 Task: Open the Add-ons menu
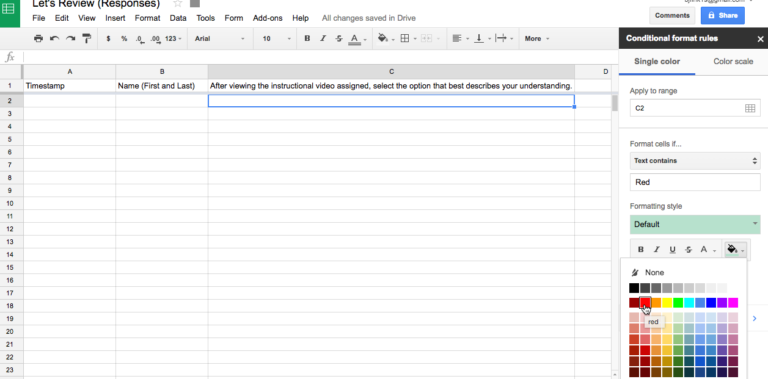(x=267, y=18)
